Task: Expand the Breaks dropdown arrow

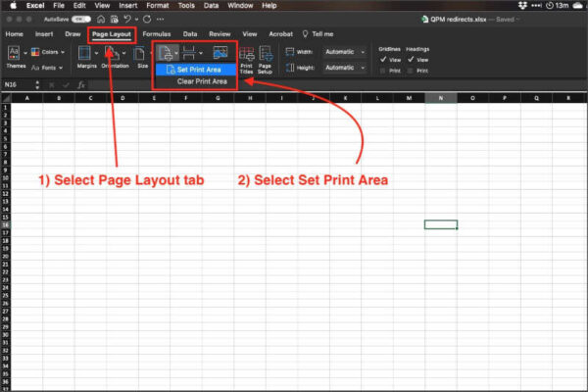Action: tap(201, 53)
